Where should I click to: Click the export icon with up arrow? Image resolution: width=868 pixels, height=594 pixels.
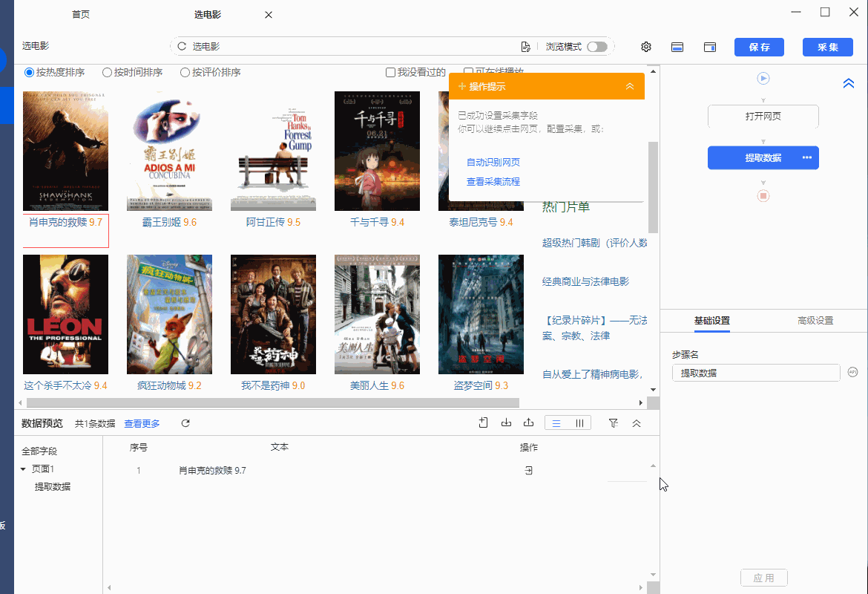[529, 422]
